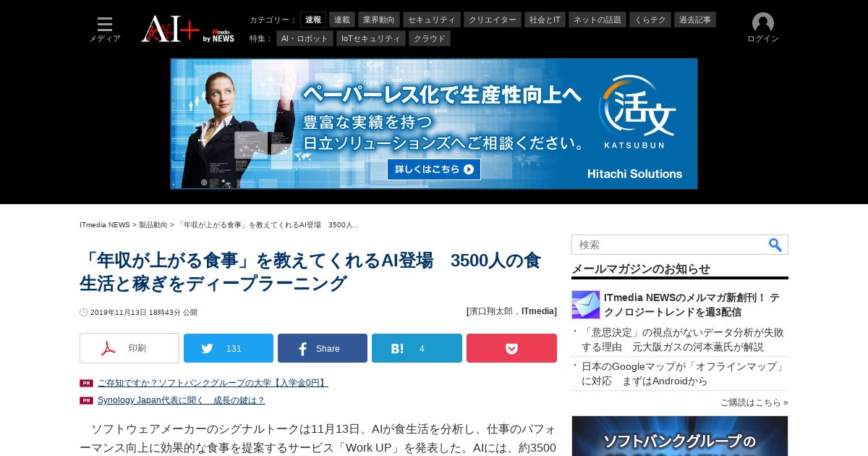Submit search with the magnifier icon
868x456 pixels.
click(x=775, y=245)
